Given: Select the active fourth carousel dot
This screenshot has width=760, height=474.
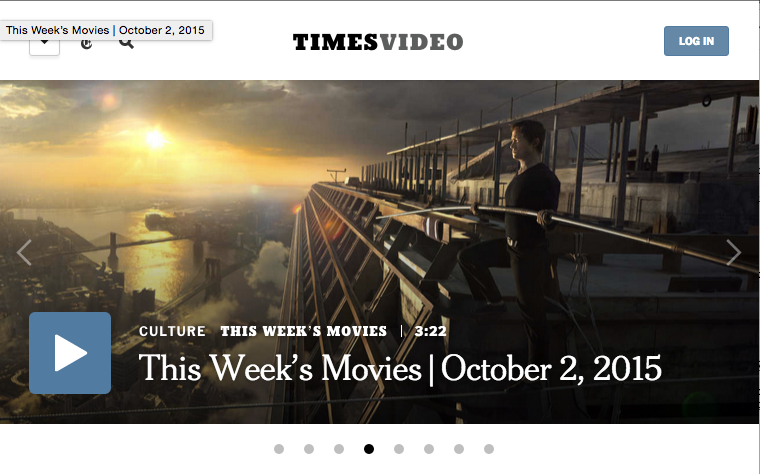Looking at the screenshot, I should point(369,449).
